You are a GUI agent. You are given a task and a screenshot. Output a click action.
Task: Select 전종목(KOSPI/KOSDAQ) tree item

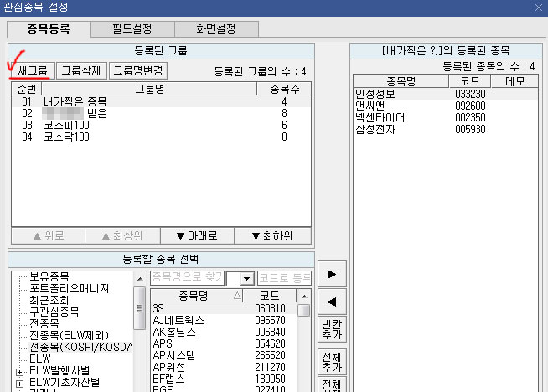pos(80,347)
